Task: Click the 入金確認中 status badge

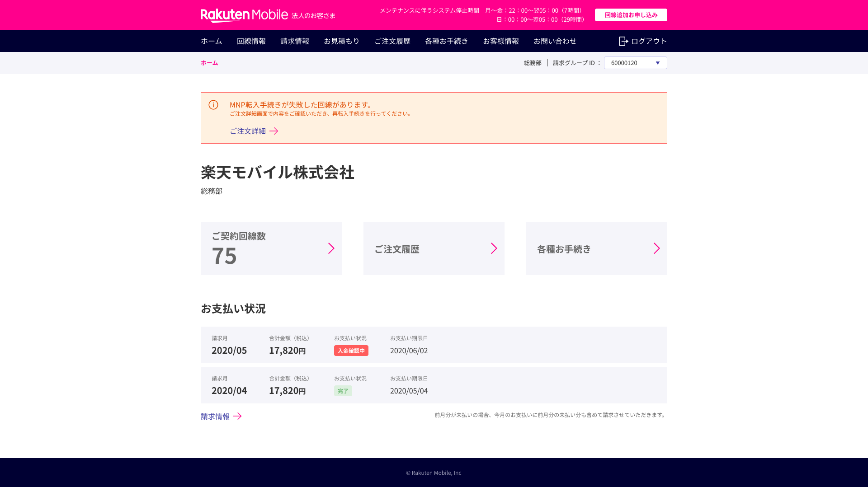Action: click(x=351, y=350)
